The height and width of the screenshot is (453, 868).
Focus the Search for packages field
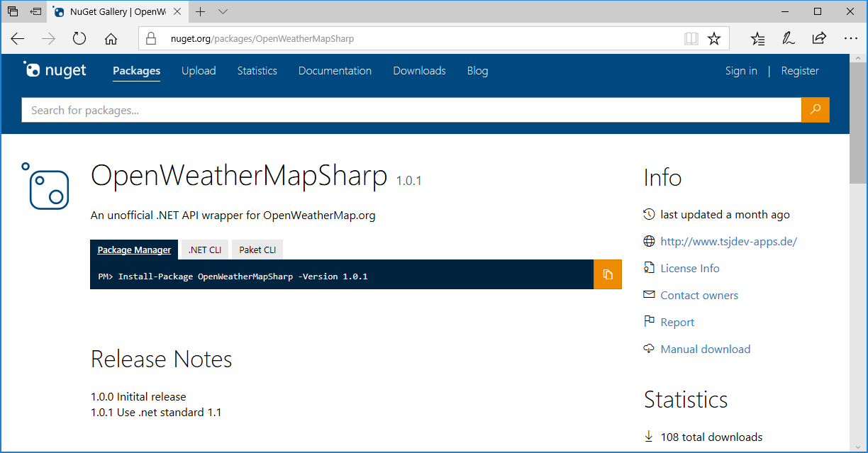(x=411, y=110)
